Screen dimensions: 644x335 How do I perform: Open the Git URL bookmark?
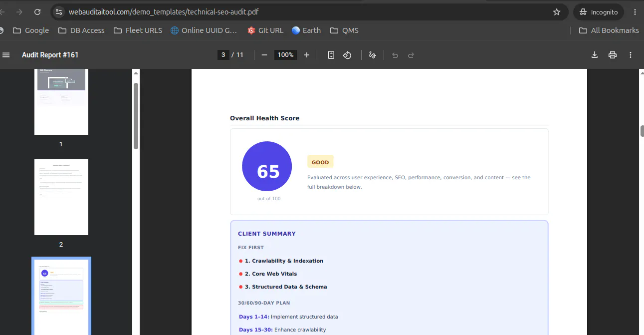click(x=265, y=30)
